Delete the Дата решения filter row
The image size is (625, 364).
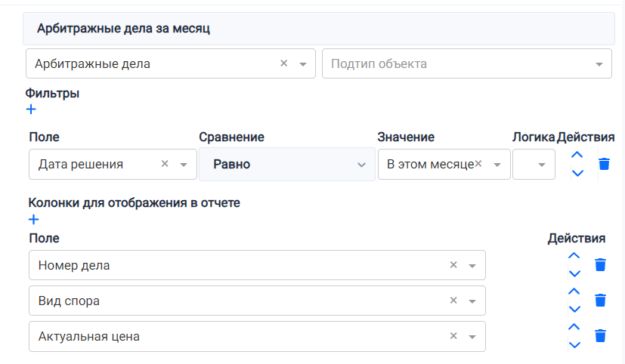tap(604, 164)
